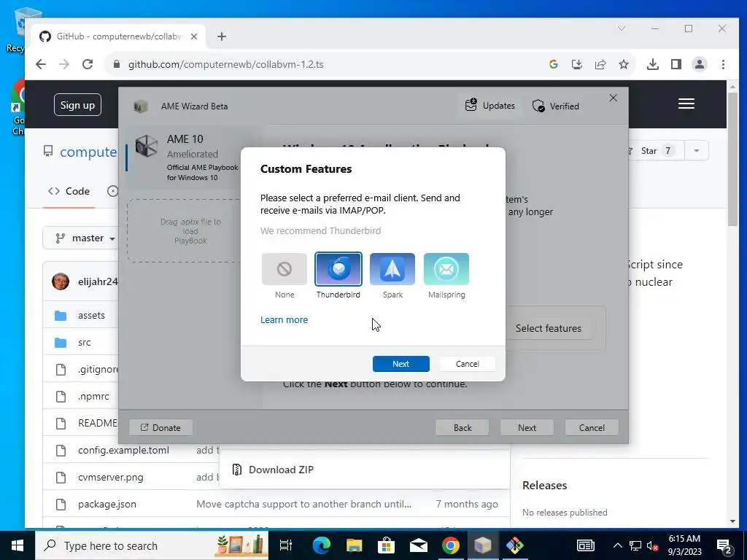747x560 pixels.
Task: Close the GitHub browser tab
Action: pyautogui.click(x=194, y=36)
